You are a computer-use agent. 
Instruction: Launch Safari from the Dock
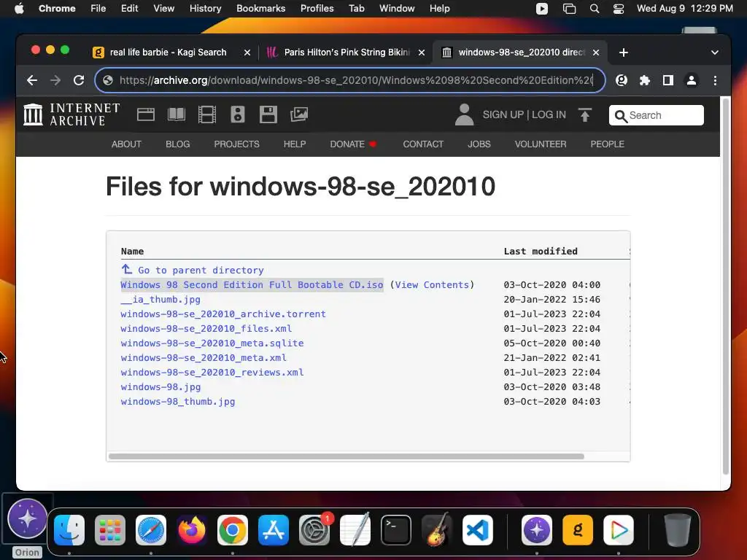(x=151, y=530)
